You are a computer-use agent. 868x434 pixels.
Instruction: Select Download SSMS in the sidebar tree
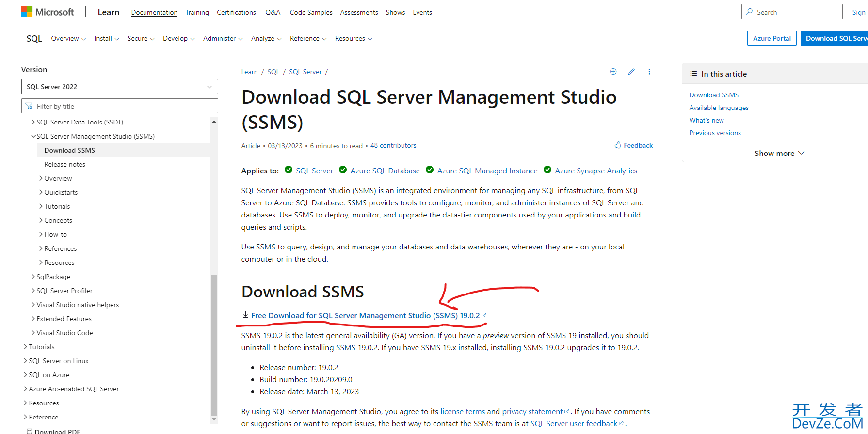(x=69, y=150)
